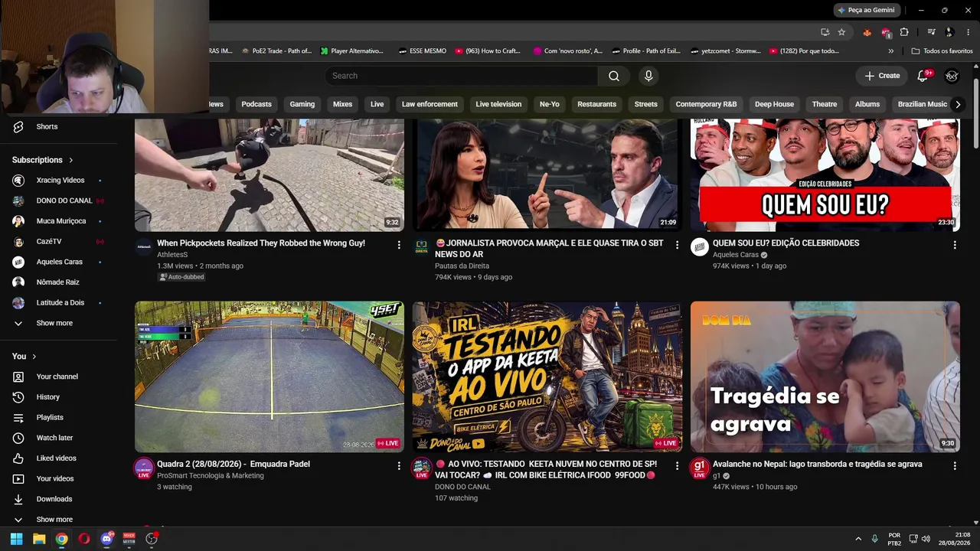The height and width of the screenshot is (551, 980).
Task: Open Chrome media controls icon
Action: [x=931, y=32]
